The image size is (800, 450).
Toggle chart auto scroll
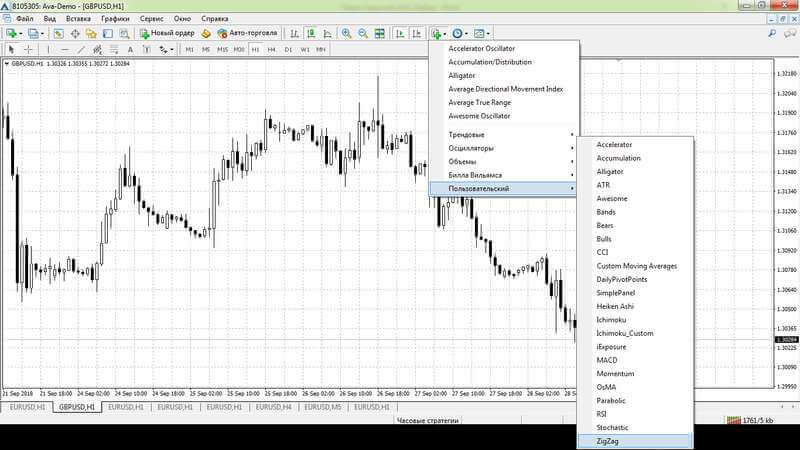(400, 34)
